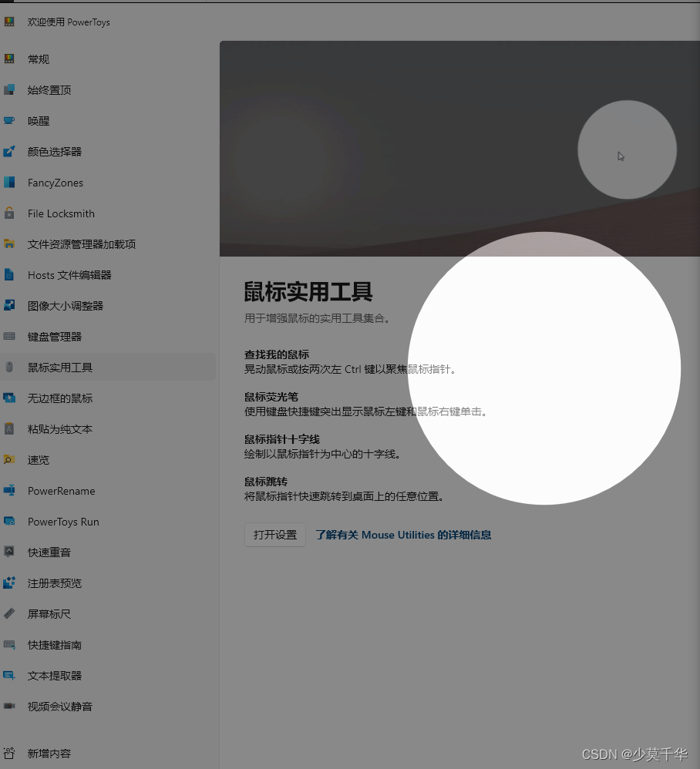Click the 将鼠标指针快速跳转到桌面上的任意位置 description
This screenshot has height=769, width=700.
[344, 496]
